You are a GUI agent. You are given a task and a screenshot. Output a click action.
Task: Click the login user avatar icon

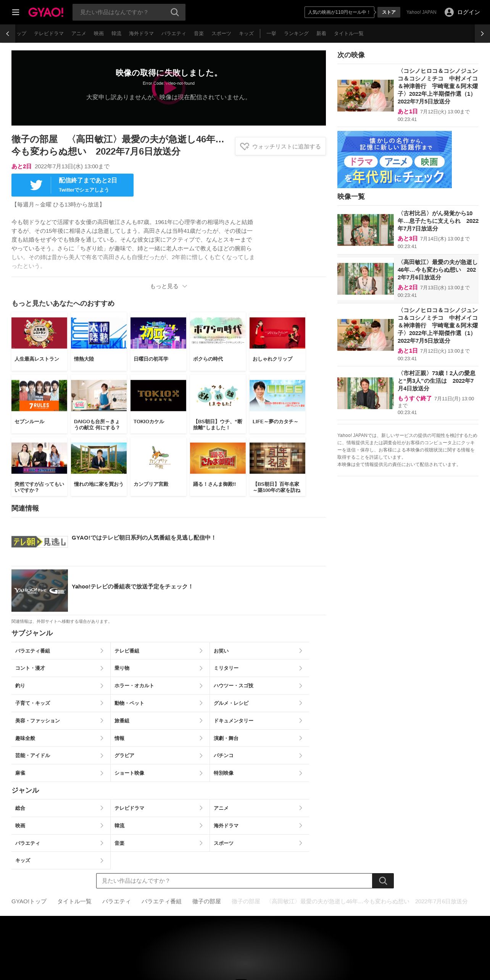pos(449,12)
